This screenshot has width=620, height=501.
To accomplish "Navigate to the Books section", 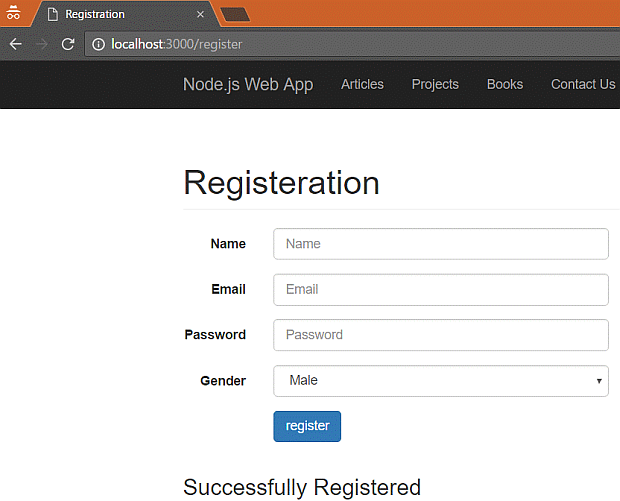I will pos(505,85).
